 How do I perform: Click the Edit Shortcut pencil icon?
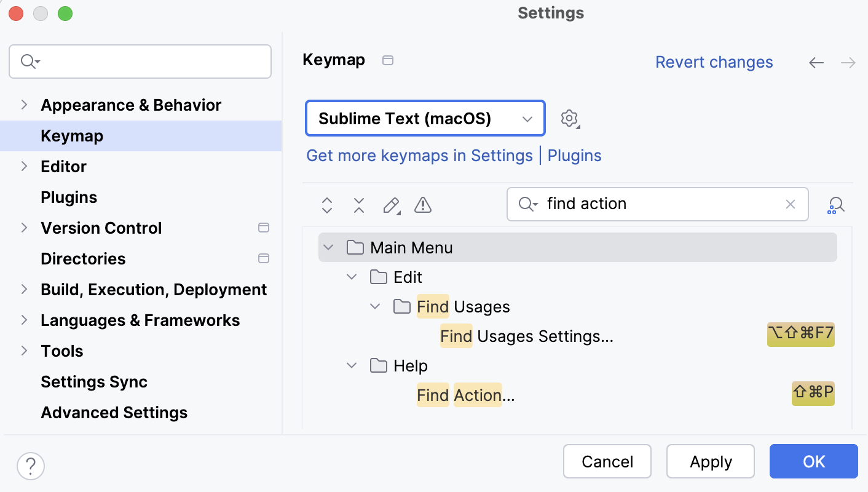pyautogui.click(x=391, y=205)
